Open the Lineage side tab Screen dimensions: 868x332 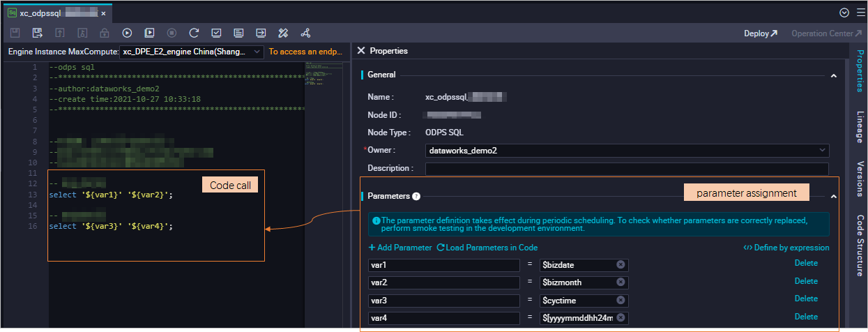pyautogui.click(x=859, y=127)
